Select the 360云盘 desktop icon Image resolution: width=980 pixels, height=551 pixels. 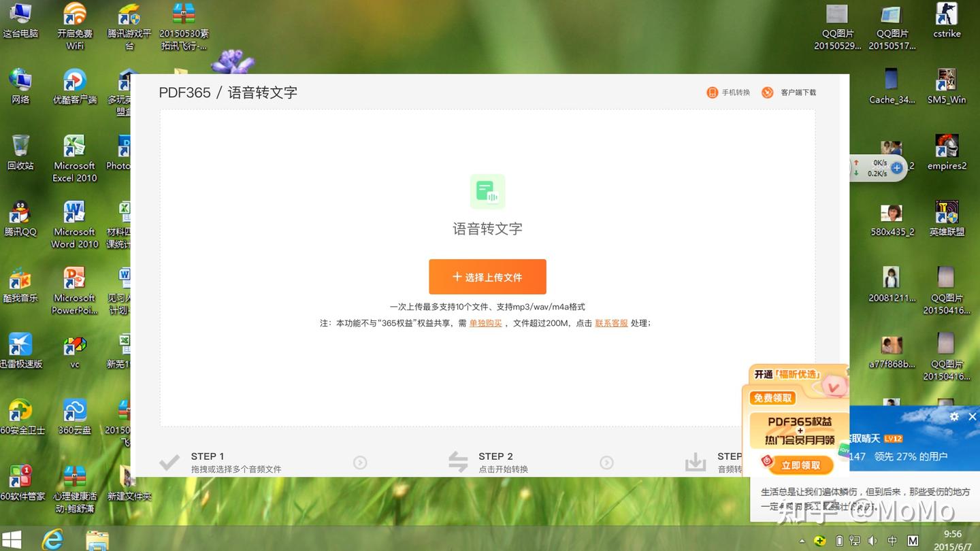coord(75,416)
